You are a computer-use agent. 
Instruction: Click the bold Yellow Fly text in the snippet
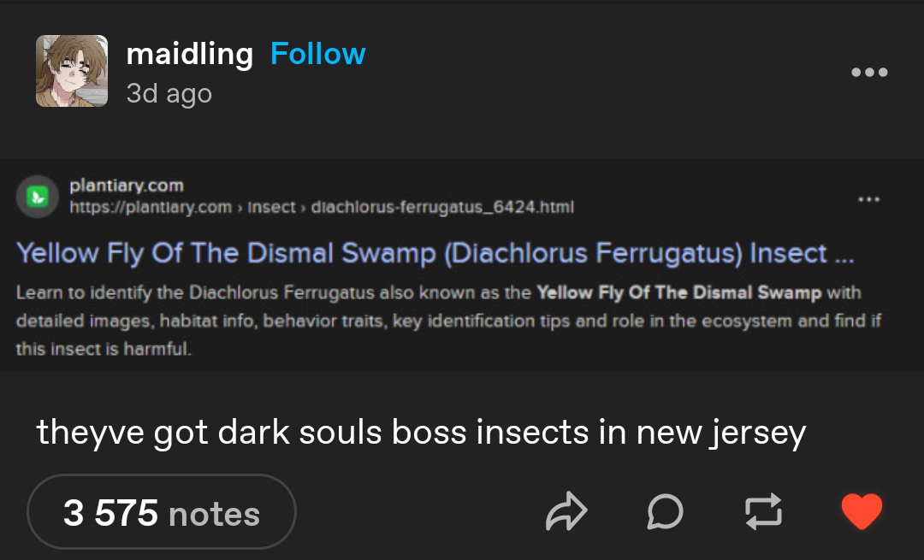point(678,292)
